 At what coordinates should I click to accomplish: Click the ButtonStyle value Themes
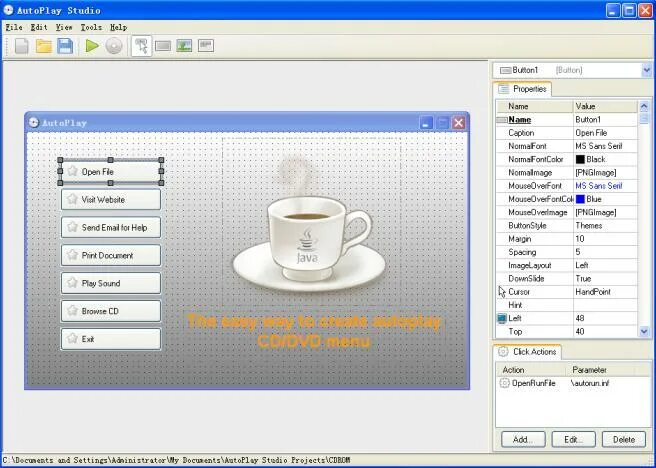pyautogui.click(x=605, y=226)
